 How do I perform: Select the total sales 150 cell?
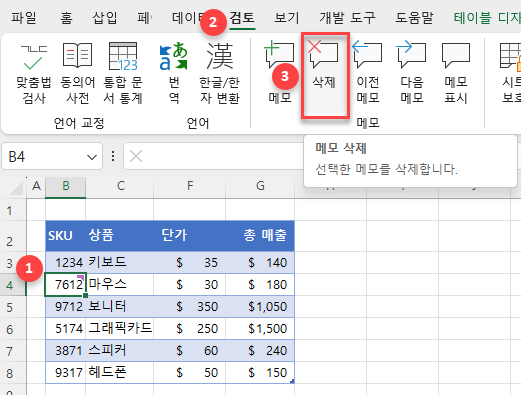point(260,373)
